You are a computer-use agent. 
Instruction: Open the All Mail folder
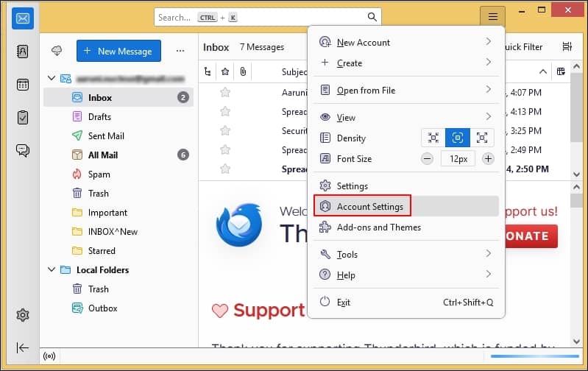[x=118, y=155]
